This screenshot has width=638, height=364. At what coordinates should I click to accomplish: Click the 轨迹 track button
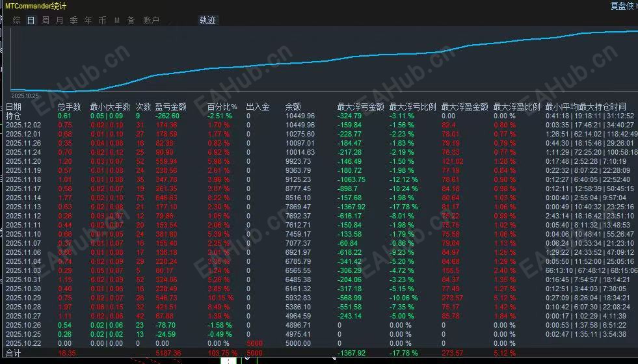(207, 20)
